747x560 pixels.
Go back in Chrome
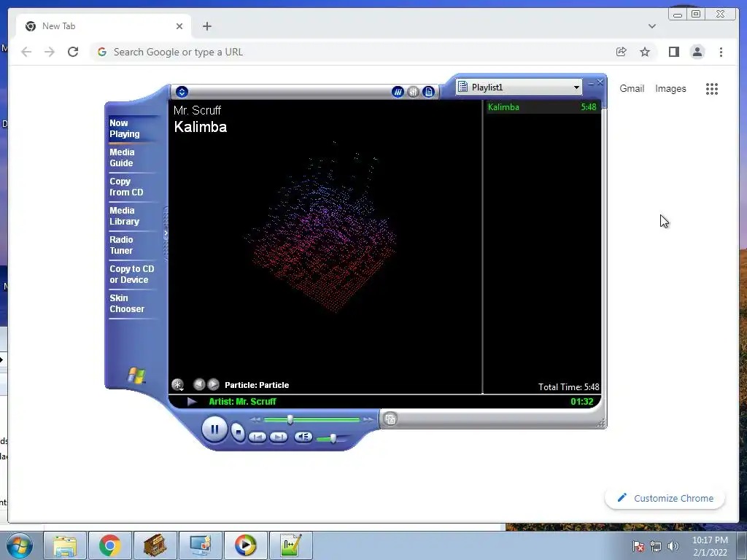[26, 52]
